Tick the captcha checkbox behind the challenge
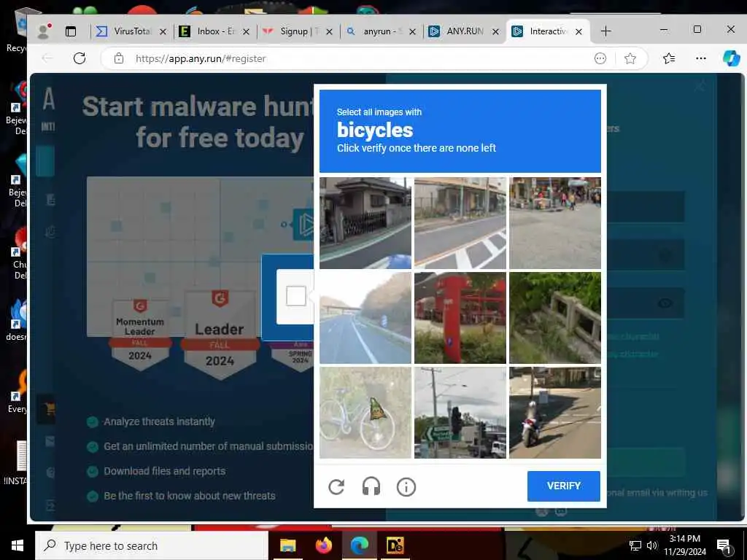Screen dimensions: 747x560 pyautogui.click(x=296, y=296)
